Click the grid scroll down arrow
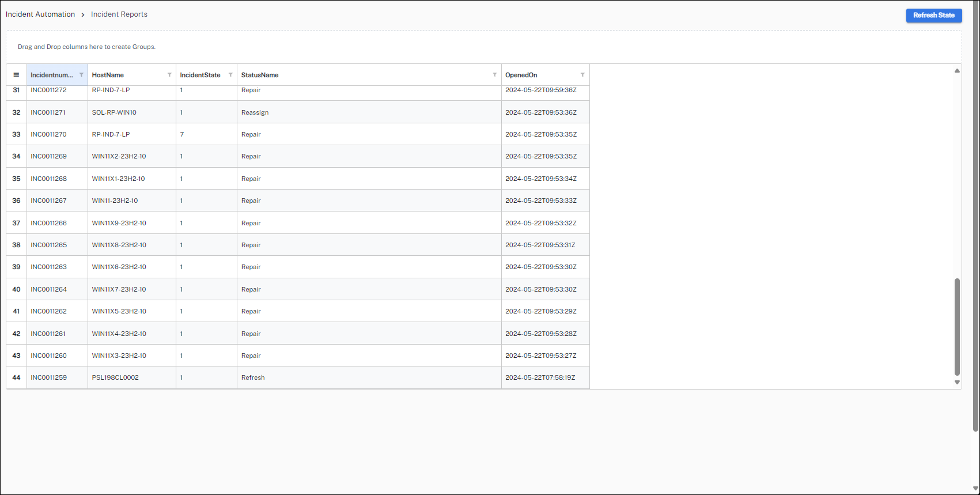The width and height of the screenshot is (980, 495). click(957, 382)
